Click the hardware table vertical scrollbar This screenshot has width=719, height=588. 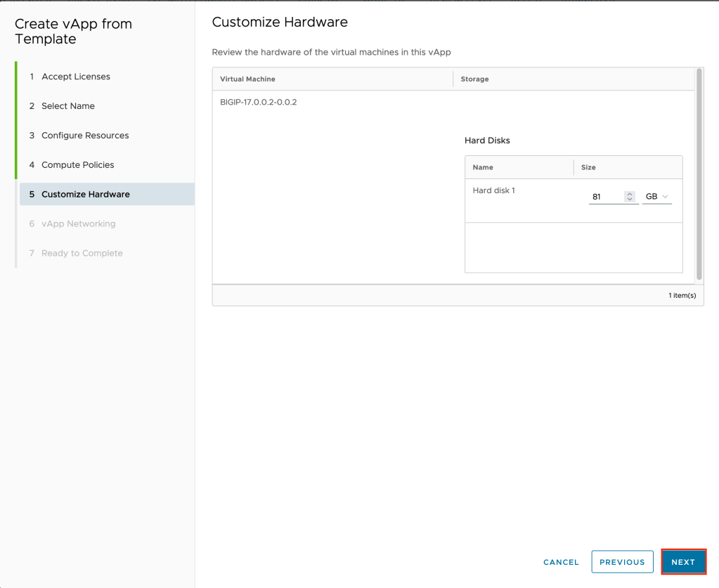(699, 176)
